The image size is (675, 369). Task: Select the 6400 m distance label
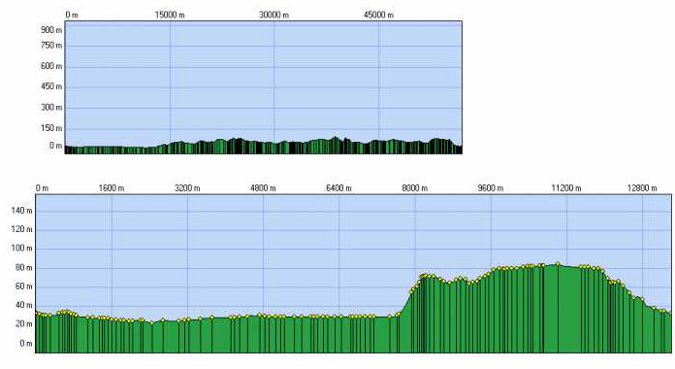pos(339,188)
